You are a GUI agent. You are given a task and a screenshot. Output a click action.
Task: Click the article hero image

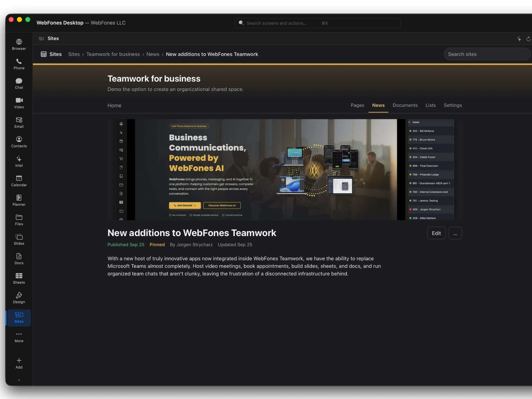click(x=285, y=170)
